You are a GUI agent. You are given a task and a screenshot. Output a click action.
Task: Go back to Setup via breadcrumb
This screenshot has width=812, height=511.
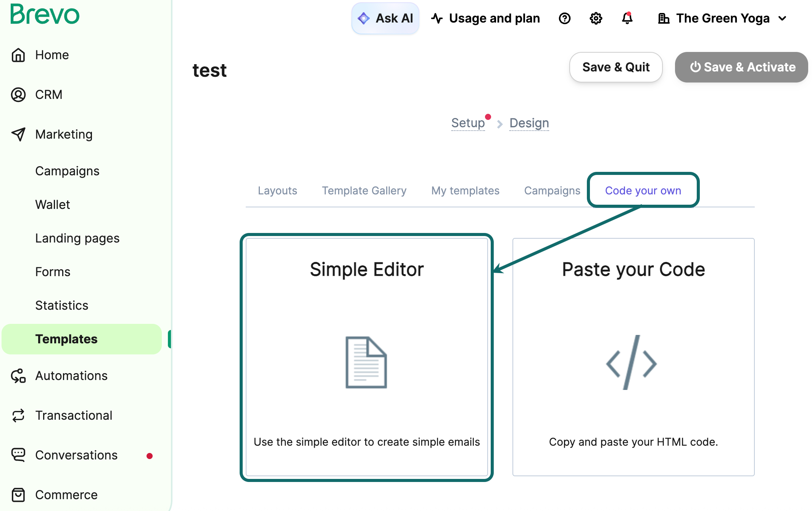point(467,123)
